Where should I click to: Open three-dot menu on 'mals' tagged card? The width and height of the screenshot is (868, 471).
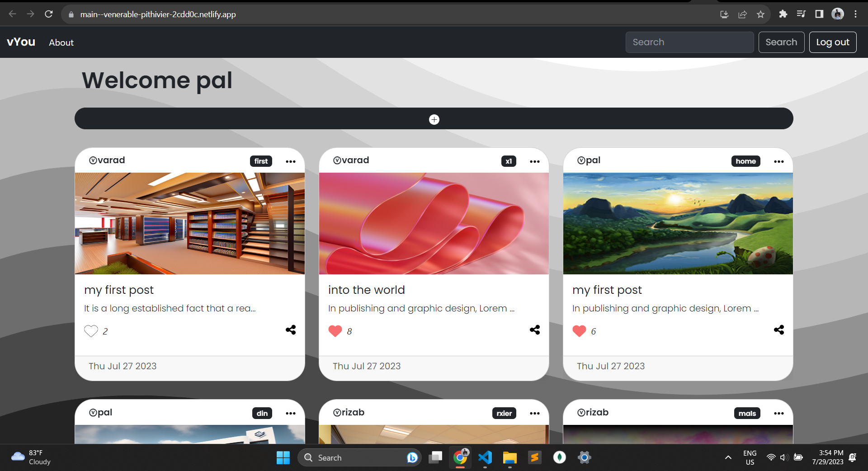pos(779,413)
